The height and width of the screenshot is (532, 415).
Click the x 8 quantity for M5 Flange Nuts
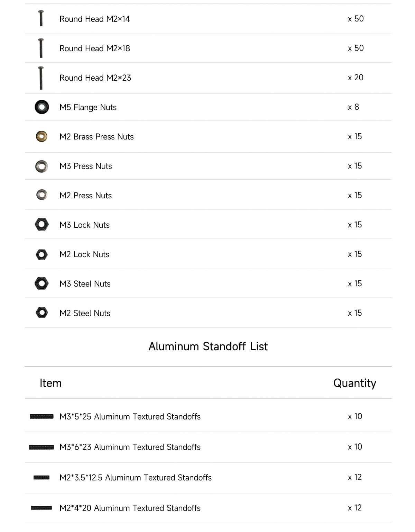click(x=353, y=107)
